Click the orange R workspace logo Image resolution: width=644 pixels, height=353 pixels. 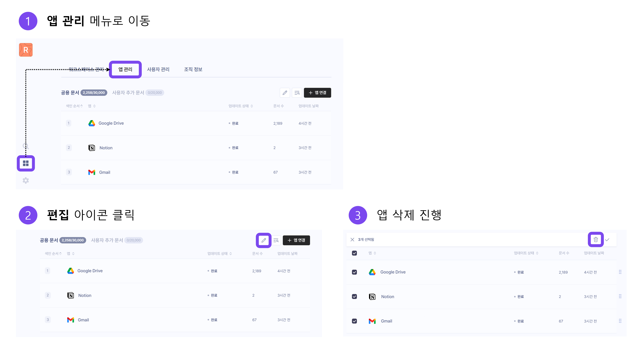[x=26, y=50]
